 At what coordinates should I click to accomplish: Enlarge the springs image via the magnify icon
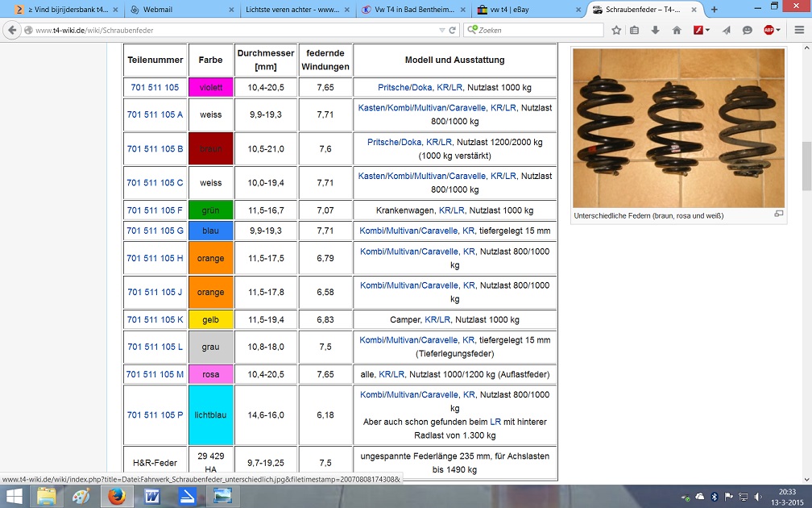click(778, 214)
